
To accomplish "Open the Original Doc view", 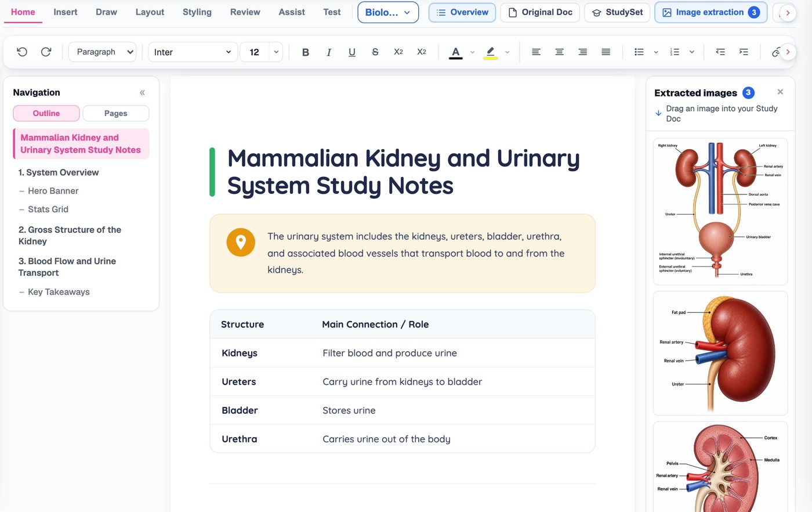I will (540, 12).
